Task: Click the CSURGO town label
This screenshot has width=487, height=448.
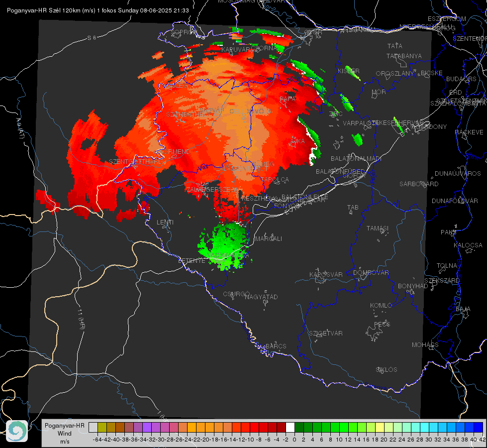Action: pyautogui.click(x=236, y=294)
